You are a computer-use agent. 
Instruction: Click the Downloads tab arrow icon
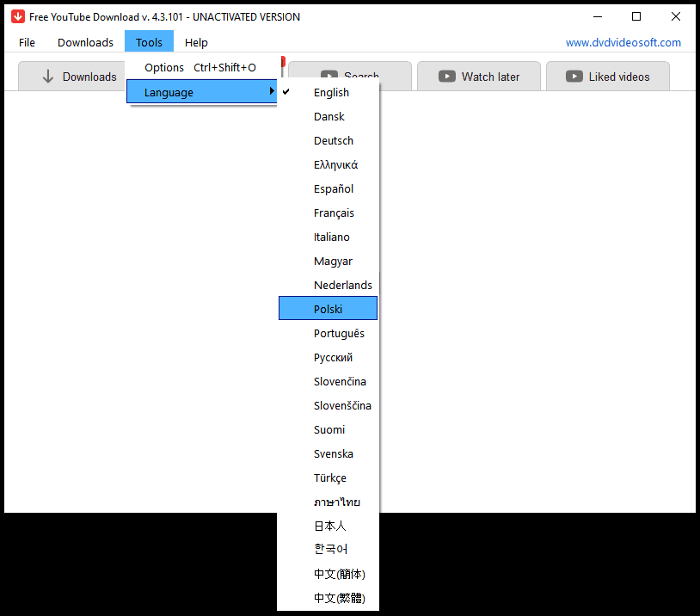48,77
